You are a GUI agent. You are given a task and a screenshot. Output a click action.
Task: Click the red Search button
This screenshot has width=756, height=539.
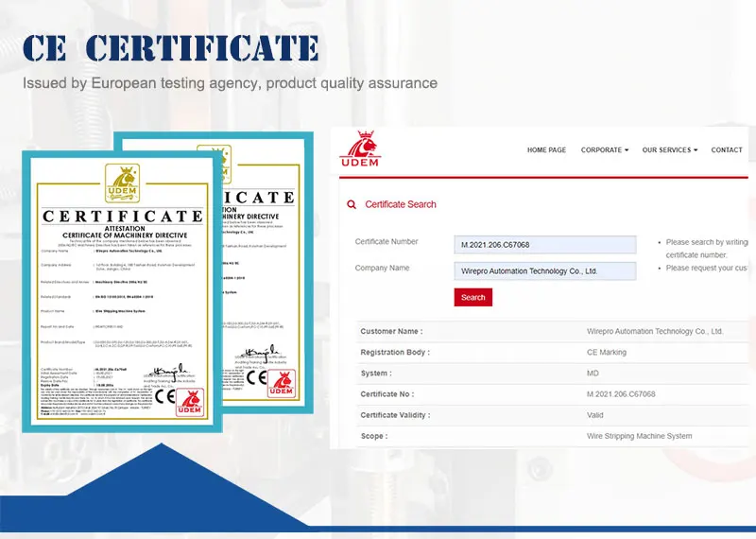(473, 297)
